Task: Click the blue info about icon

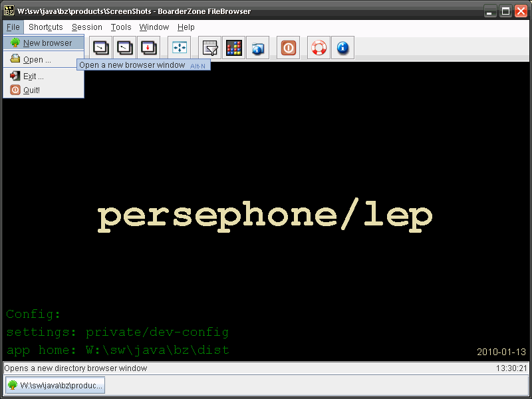Action: click(x=342, y=48)
